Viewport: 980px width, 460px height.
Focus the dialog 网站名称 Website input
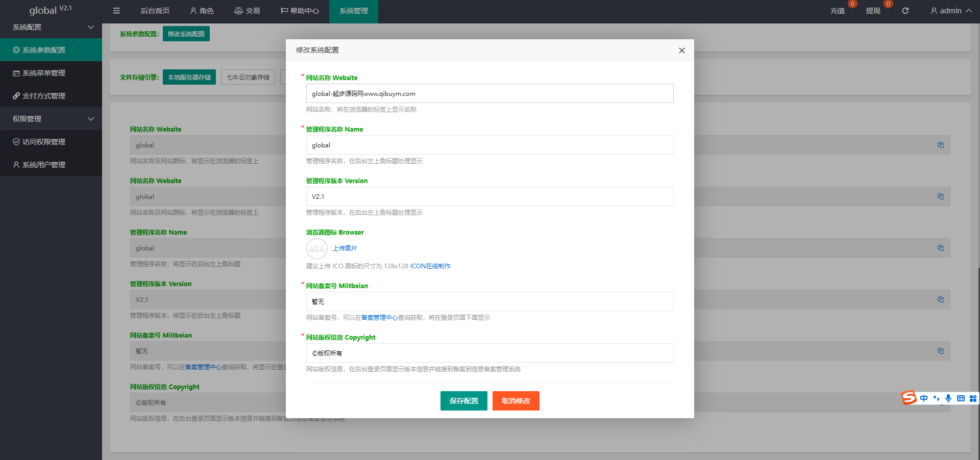tap(490, 93)
